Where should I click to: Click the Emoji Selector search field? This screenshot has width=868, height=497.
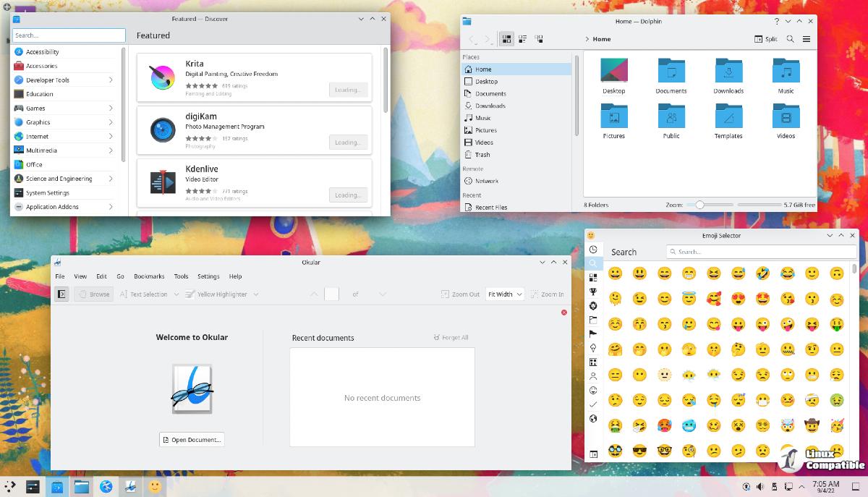tap(761, 252)
